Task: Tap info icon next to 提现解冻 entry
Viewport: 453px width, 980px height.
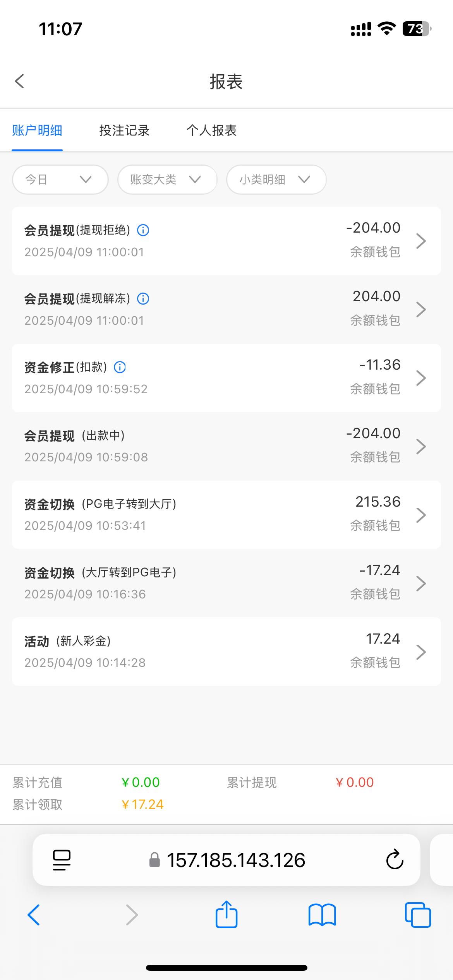Action: 143,299
